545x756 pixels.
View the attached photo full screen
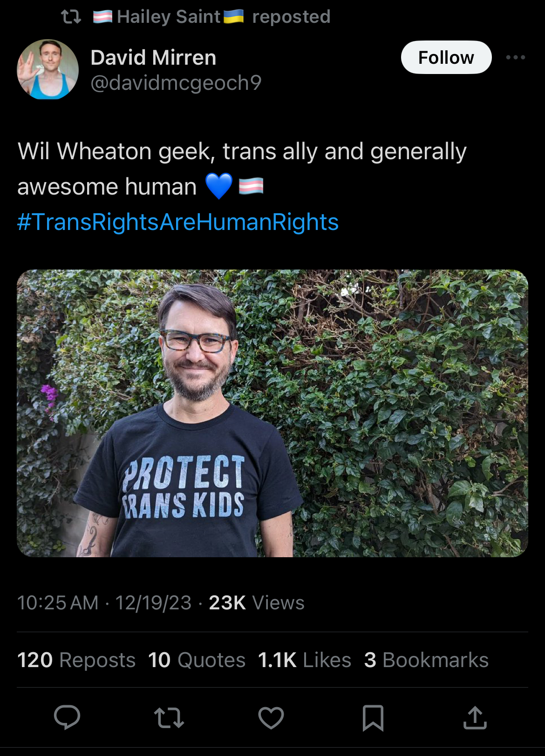point(272,413)
